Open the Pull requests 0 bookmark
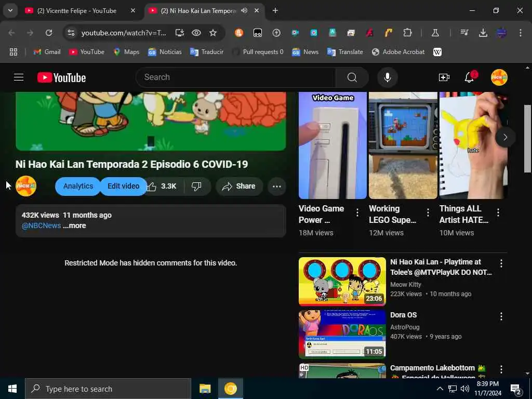The image size is (532, 399). click(258, 52)
